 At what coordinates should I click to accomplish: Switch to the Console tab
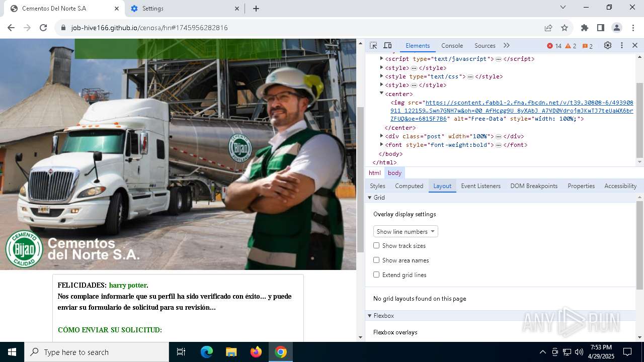(452, 45)
